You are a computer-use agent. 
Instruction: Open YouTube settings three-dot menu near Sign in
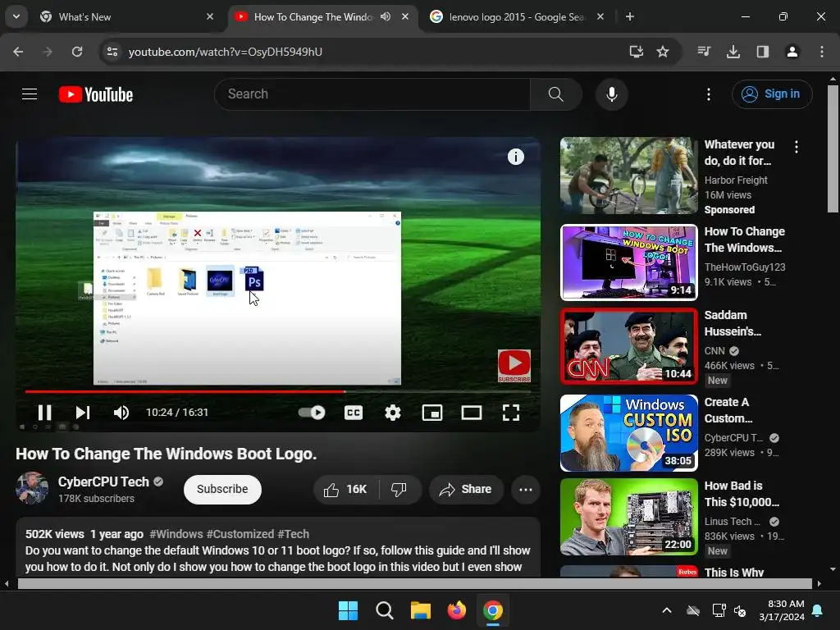coord(708,94)
